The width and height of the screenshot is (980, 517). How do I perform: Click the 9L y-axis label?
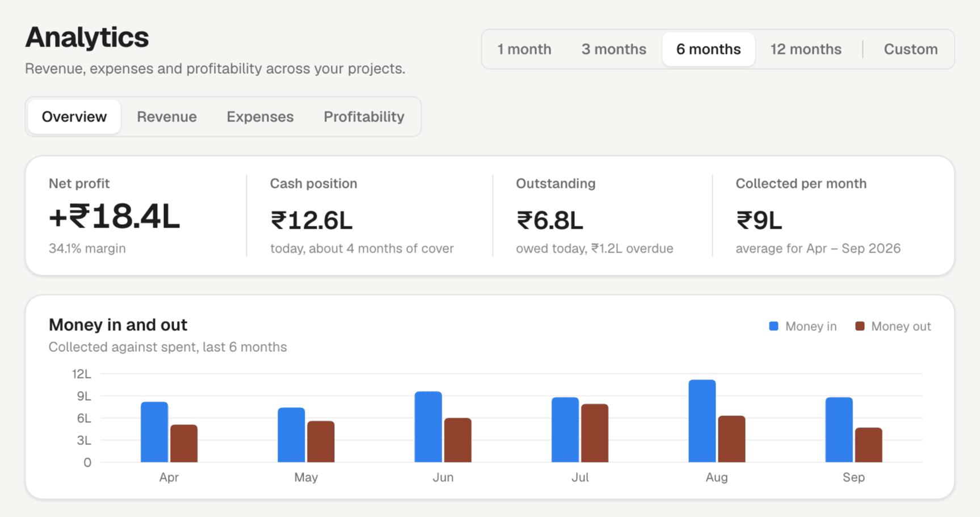click(x=84, y=396)
